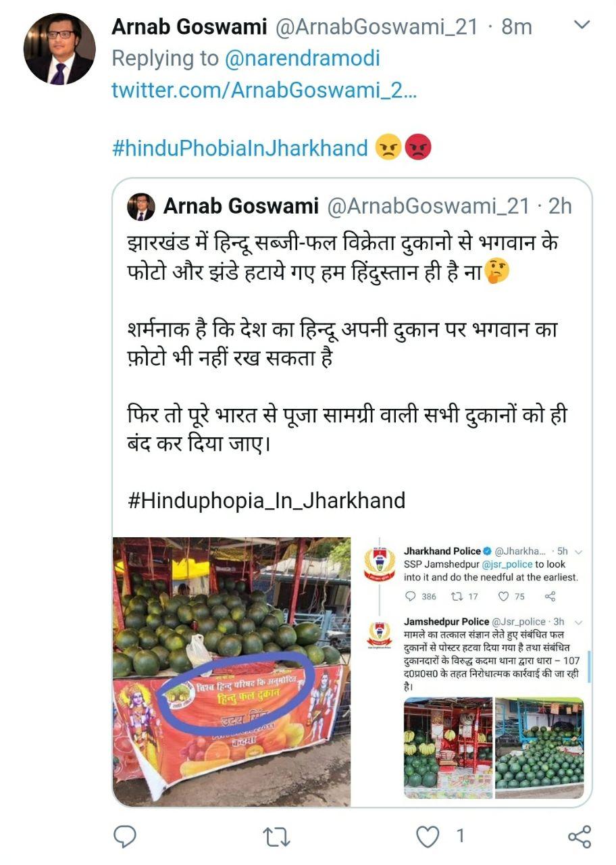
Task: Click the #Hinduphopia_In_Jharkhand hashtag in the quoted tweet
Action: [x=266, y=501]
